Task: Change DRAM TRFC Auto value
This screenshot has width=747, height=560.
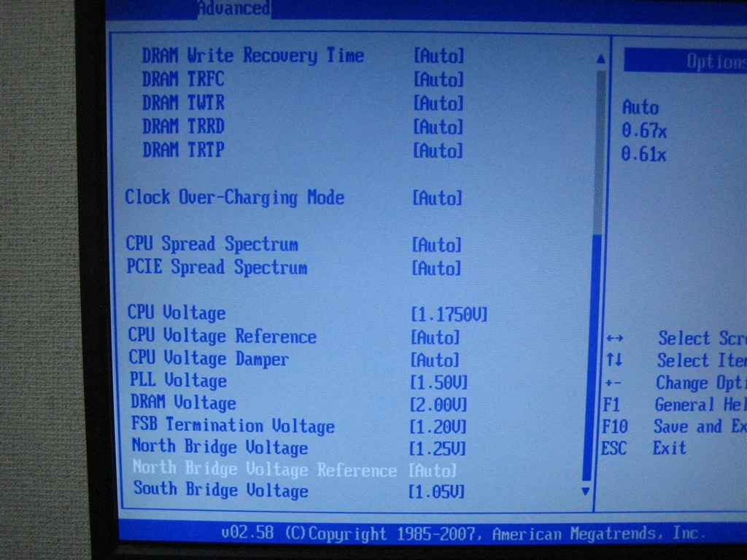Action: (438, 79)
